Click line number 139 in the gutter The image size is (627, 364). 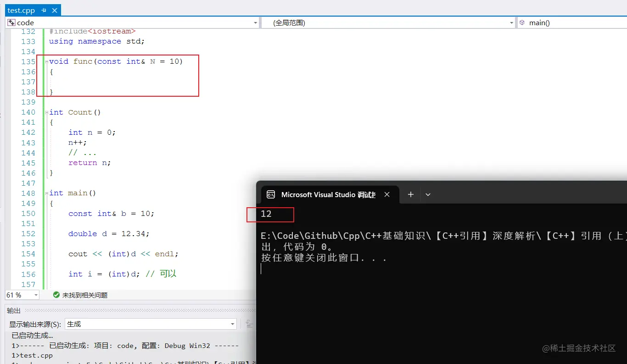28,102
